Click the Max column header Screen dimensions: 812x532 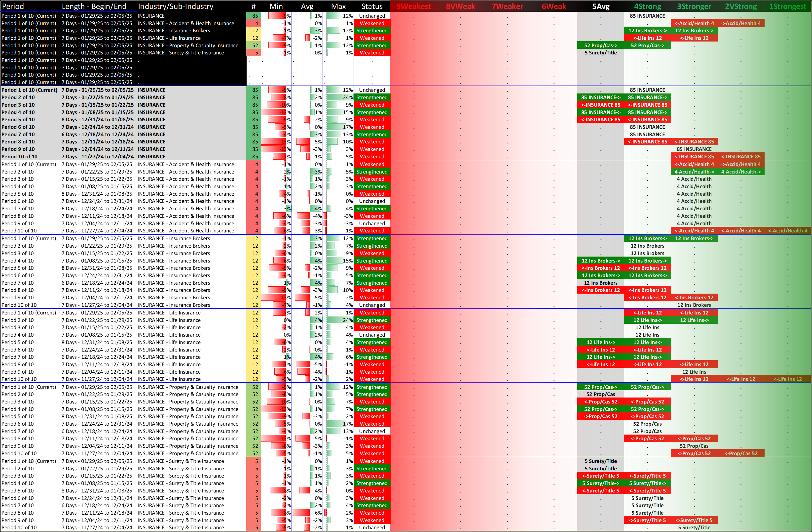(338, 6)
